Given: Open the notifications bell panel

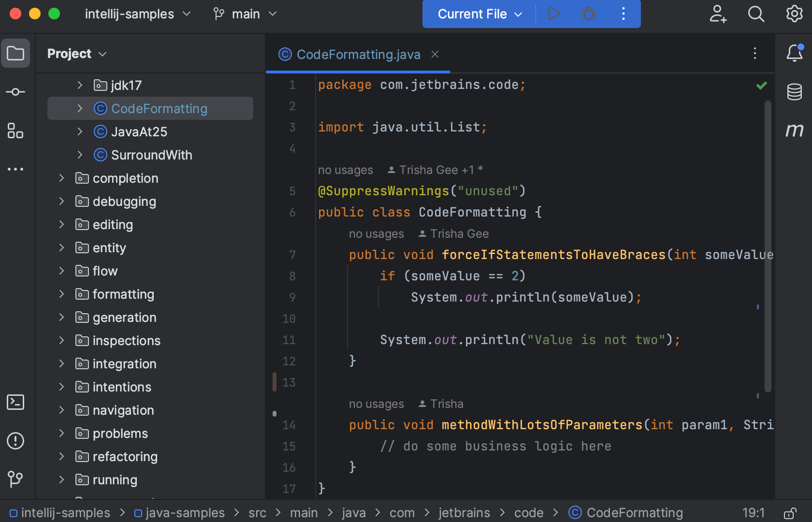Looking at the screenshot, I should [x=794, y=54].
